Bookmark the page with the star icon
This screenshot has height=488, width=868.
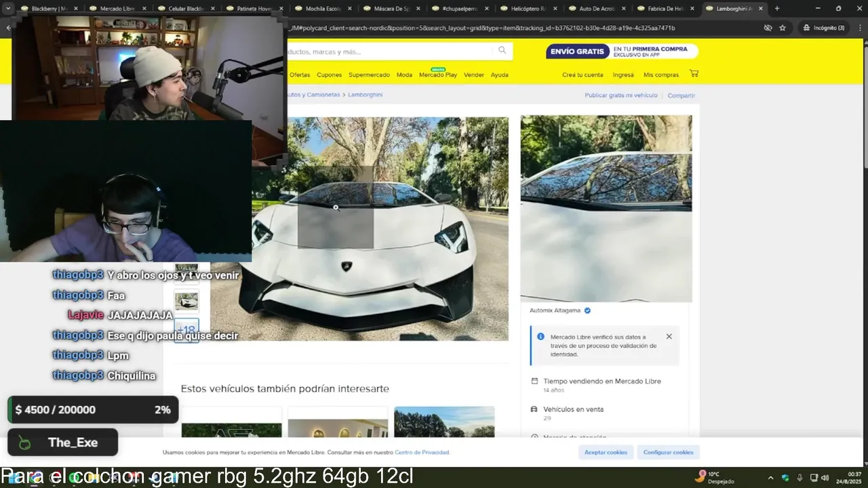point(783,28)
